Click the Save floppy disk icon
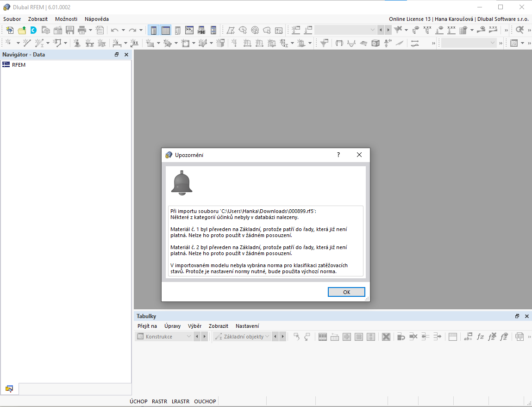Viewport: 532px width, 407px height. (70, 30)
